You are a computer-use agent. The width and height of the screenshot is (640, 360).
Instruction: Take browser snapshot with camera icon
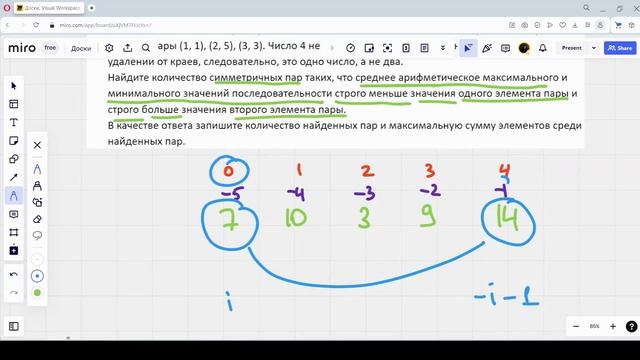click(x=524, y=25)
